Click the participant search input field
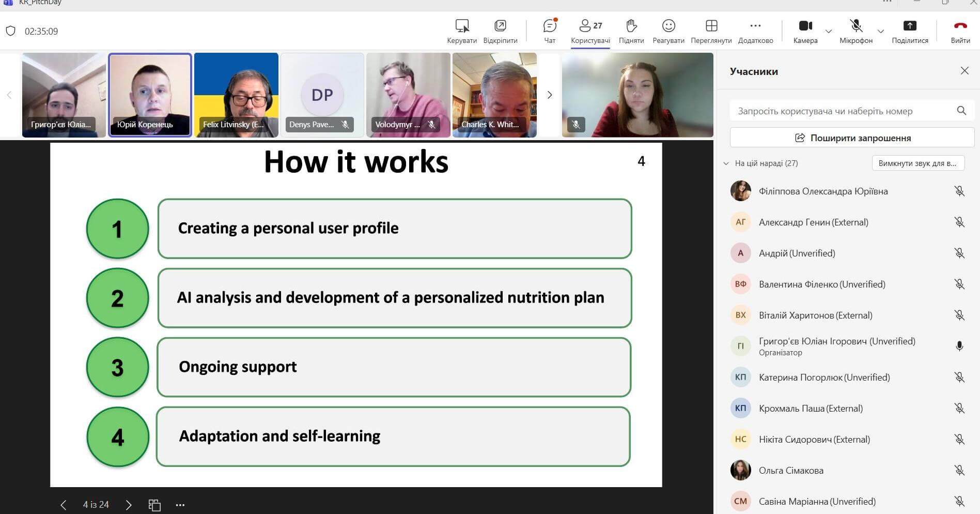This screenshot has height=514, width=980. [x=842, y=111]
